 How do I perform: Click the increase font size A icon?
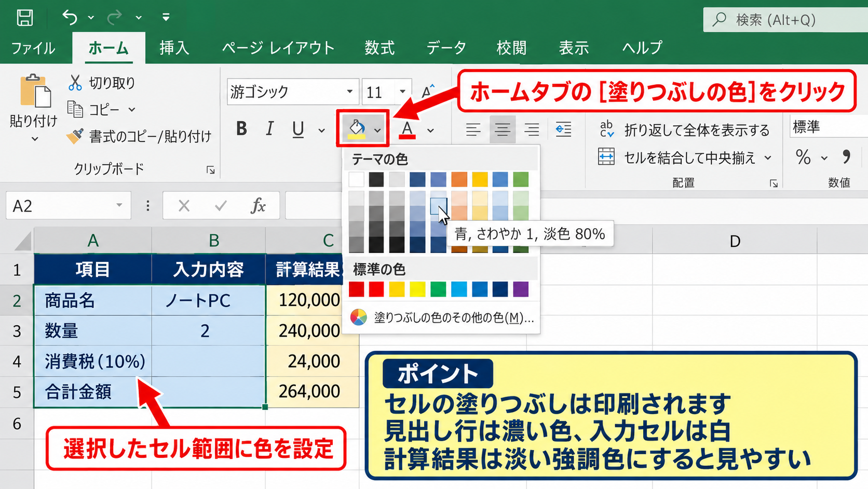click(428, 91)
